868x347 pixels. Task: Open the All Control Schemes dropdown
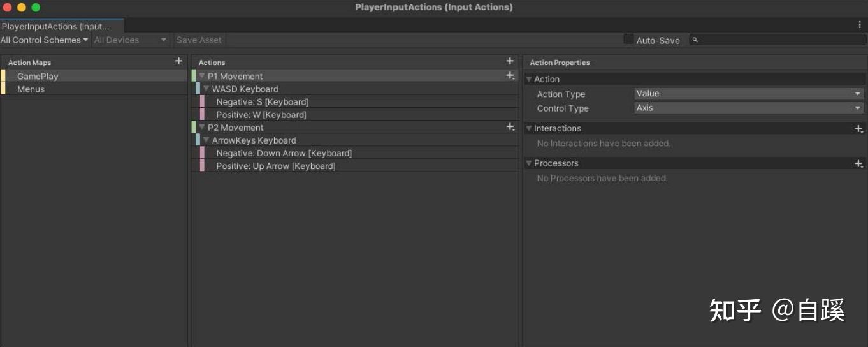point(44,40)
